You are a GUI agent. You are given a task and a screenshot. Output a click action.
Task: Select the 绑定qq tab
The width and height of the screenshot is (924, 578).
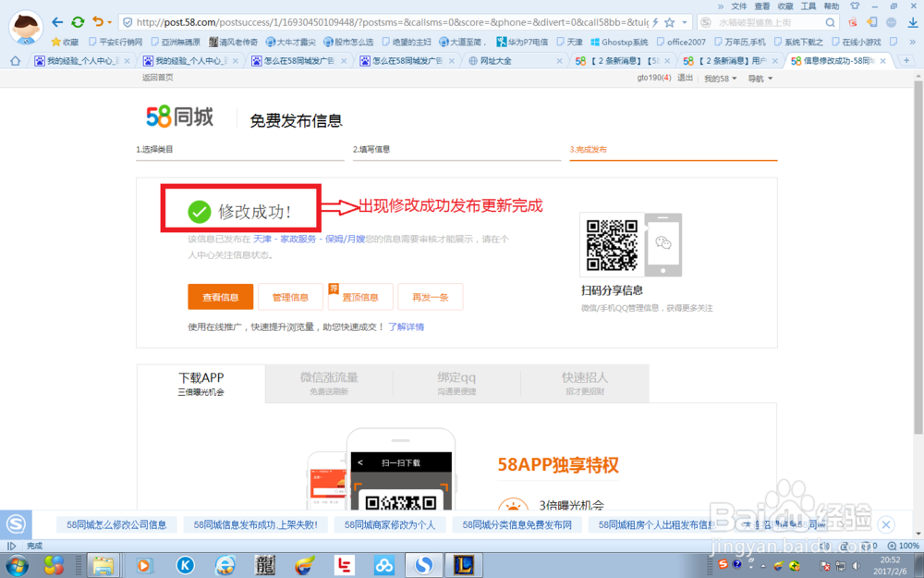pos(456,384)
